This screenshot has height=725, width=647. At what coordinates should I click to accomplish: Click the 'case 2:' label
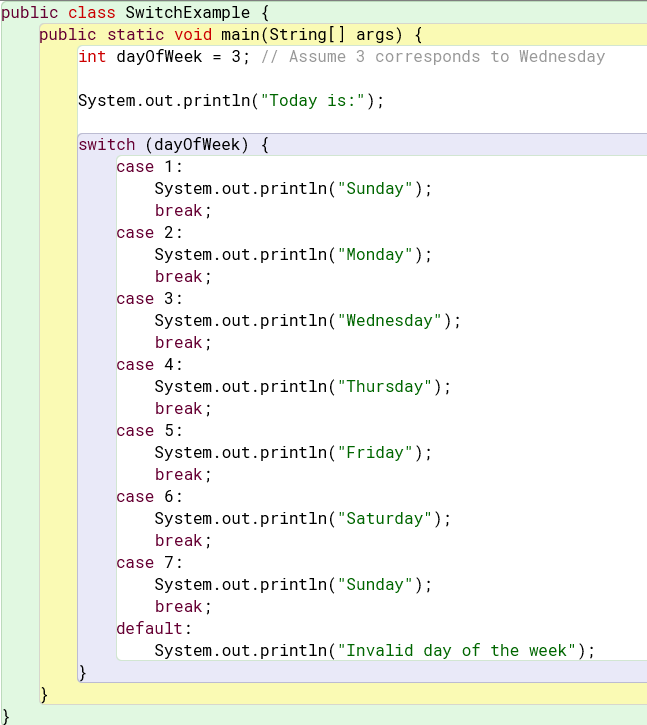(x=149, y=233)
